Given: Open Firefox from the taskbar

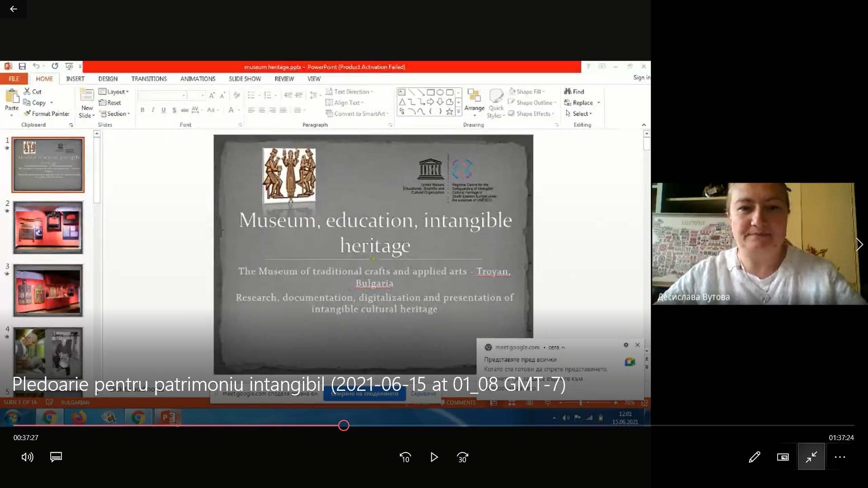Looking at the screenshot, I should pyautogui.click(x=79, y=417).
